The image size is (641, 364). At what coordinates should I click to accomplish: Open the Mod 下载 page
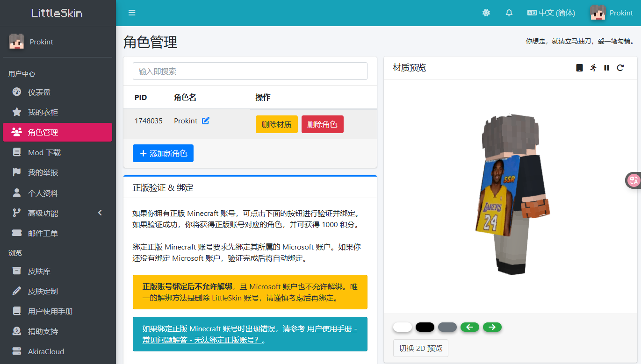(x=58, y=152)
